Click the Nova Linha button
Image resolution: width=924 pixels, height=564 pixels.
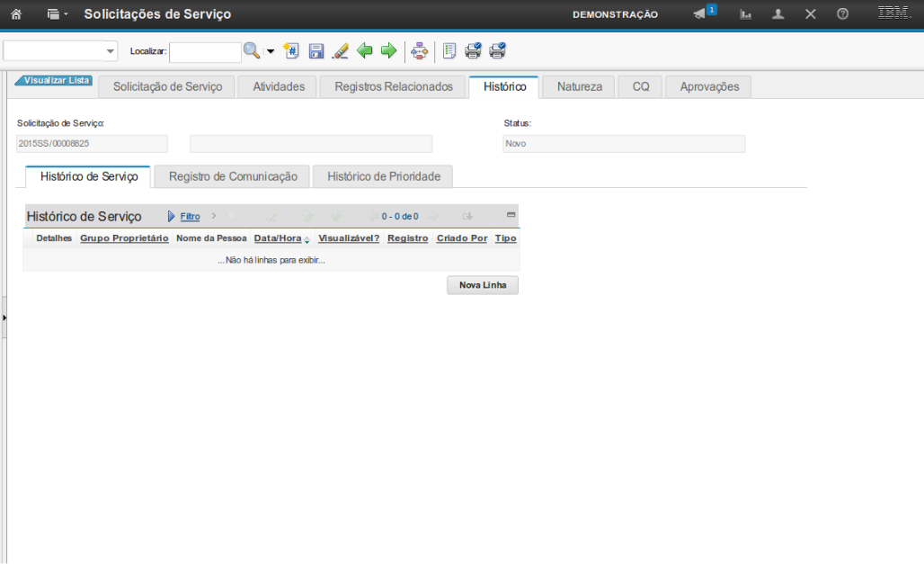483,285
